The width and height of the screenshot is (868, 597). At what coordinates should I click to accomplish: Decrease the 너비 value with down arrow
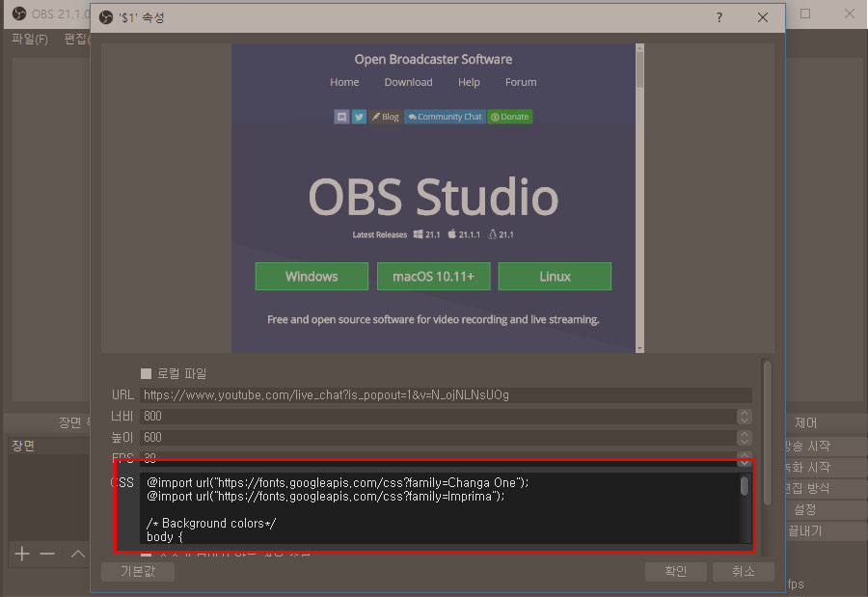point(745,420)
